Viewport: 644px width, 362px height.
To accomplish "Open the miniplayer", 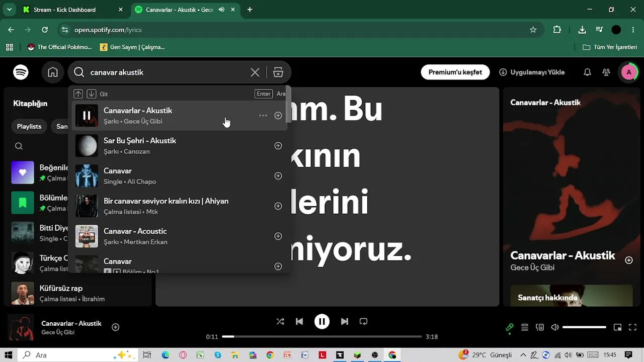I will pos(618,327).
